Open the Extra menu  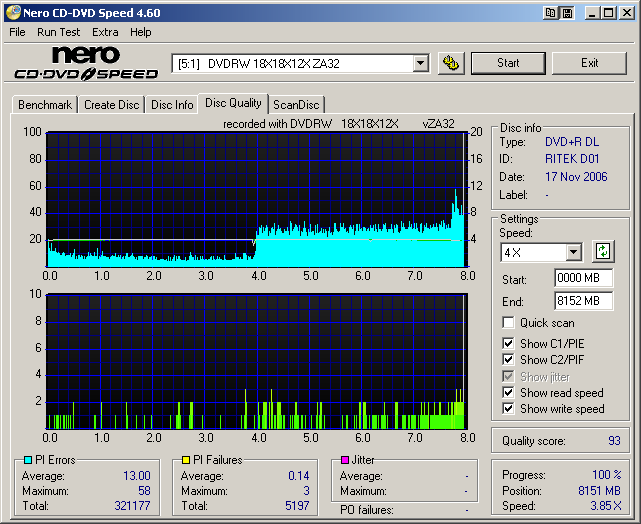click(105, 32)
